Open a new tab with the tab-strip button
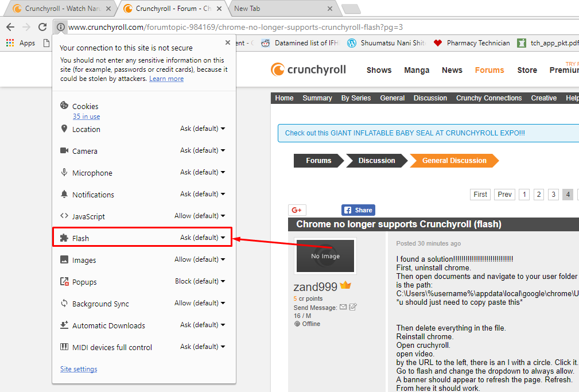 (351, 9)
